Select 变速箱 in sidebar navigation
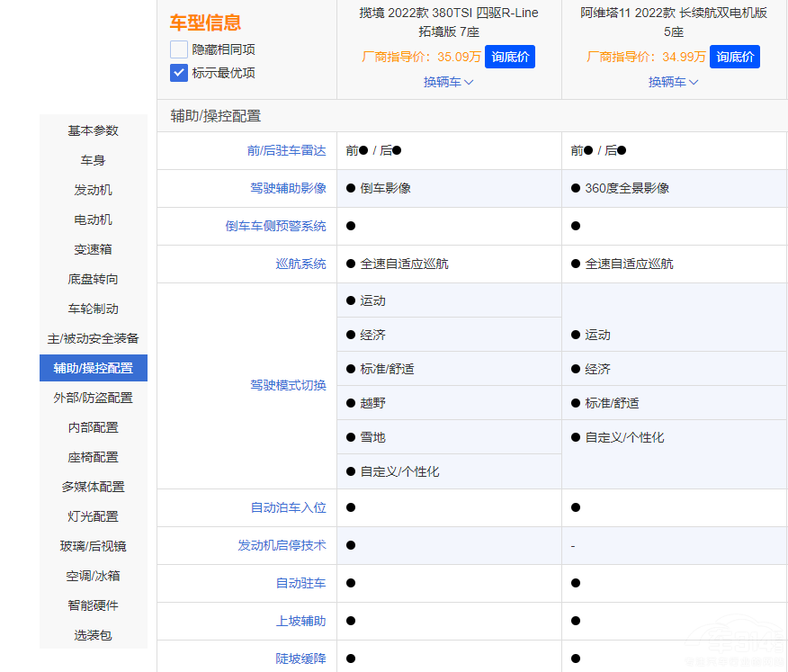The height and width of the screenshot is (672, 788). [x=93, y=249]
